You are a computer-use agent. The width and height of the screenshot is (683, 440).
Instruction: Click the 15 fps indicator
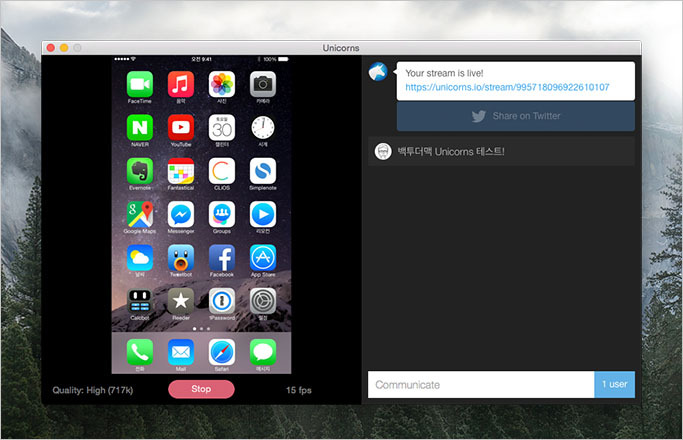(299, 390)
